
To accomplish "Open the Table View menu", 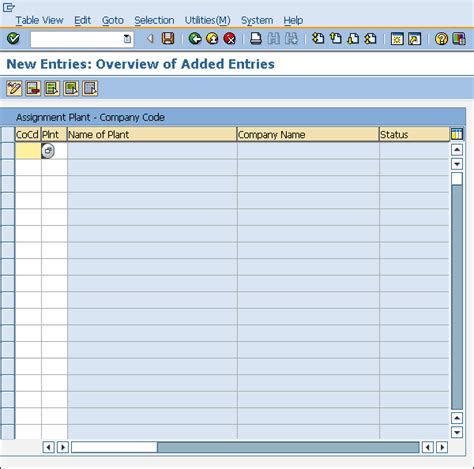I will click(39, 20).
